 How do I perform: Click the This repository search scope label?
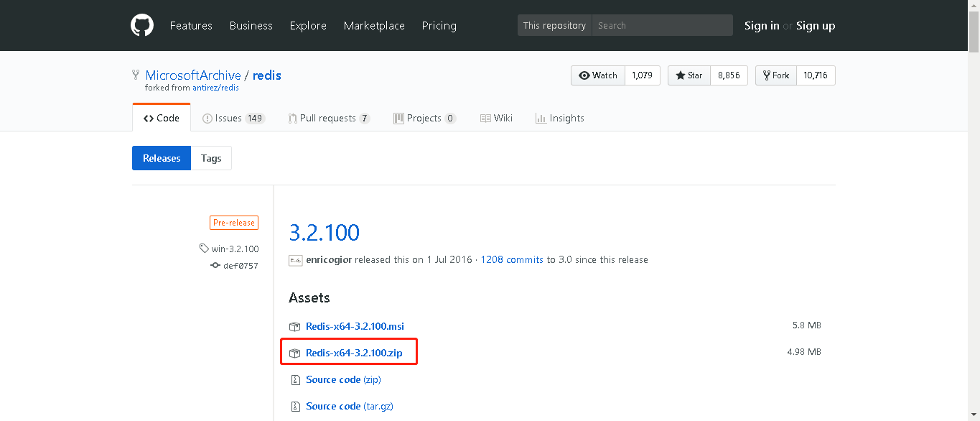tap(554, 25)
